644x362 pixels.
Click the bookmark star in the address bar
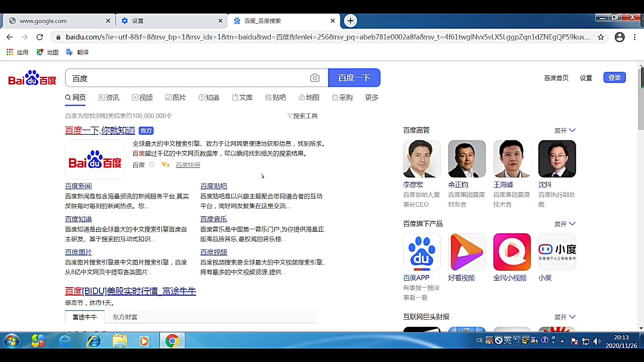click(601, 37)
